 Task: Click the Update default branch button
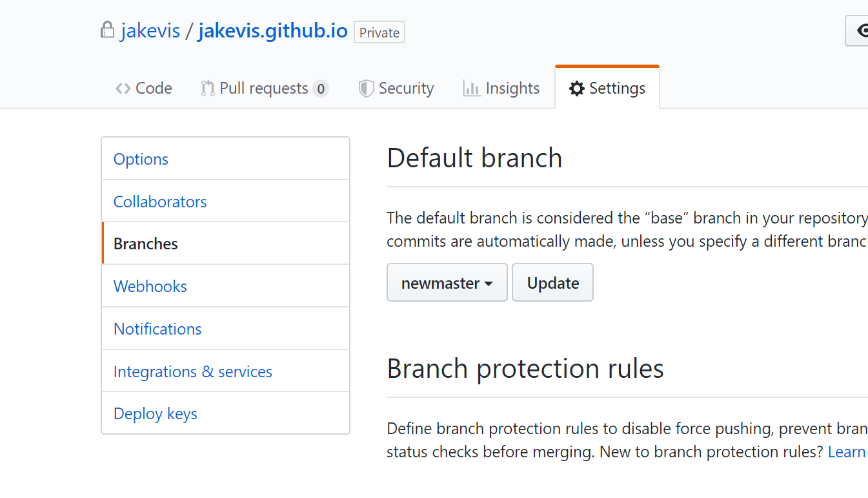pyautogui.click(x=552, y=282)
